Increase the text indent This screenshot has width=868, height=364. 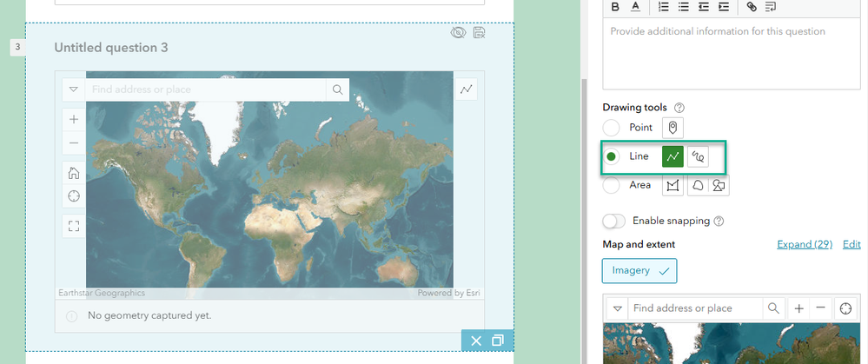pos(724,7)
